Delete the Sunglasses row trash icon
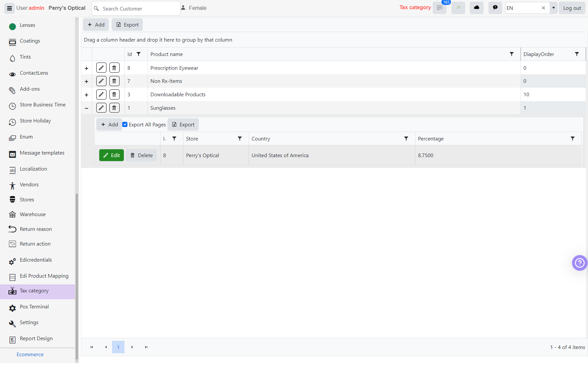This screenshot has width=588, height=369. tap(114, 108)
